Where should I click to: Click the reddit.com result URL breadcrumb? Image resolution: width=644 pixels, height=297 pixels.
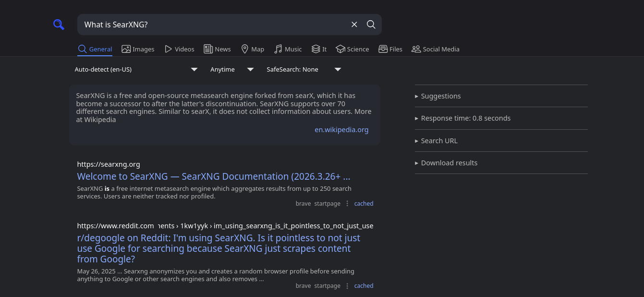coord(225,226)
